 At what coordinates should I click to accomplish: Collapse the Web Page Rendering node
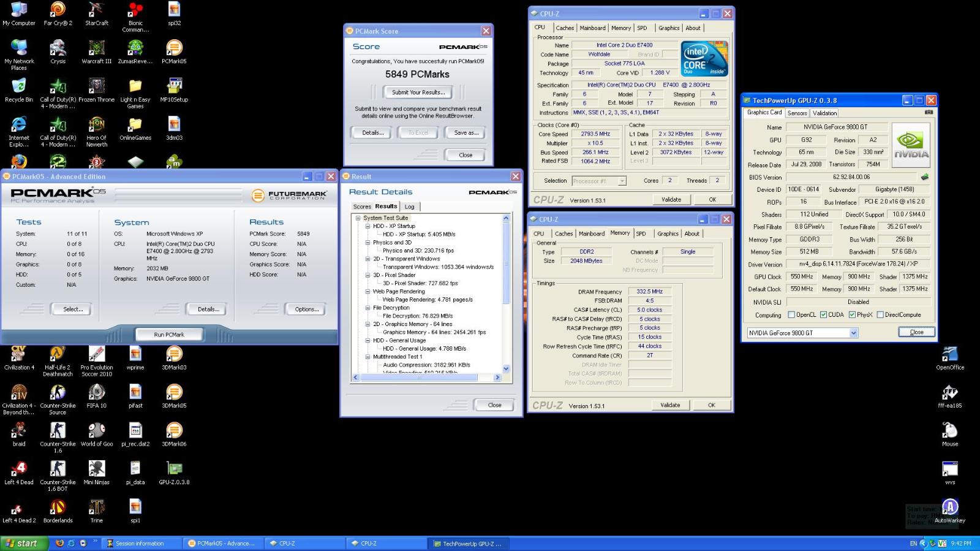tap(368, 291)
